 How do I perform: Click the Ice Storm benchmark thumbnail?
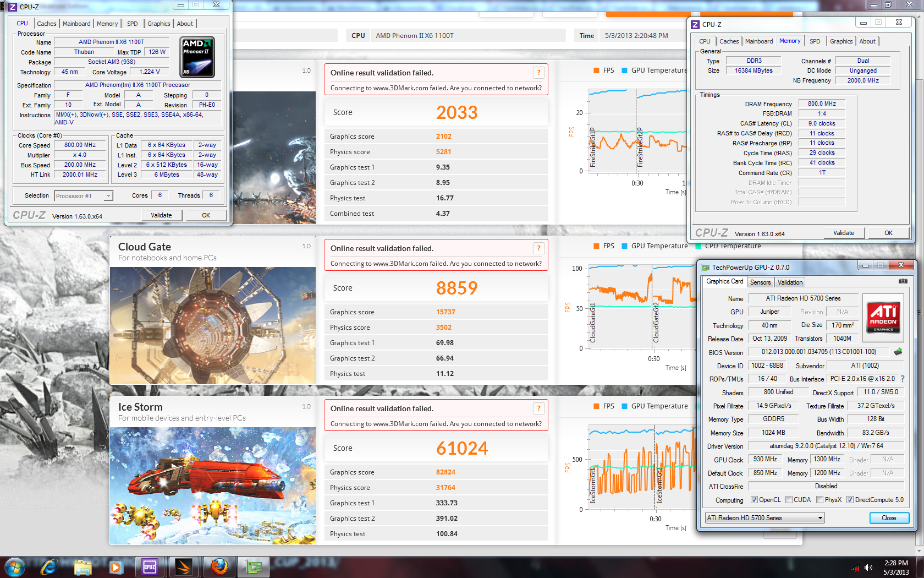pos(213,486)
